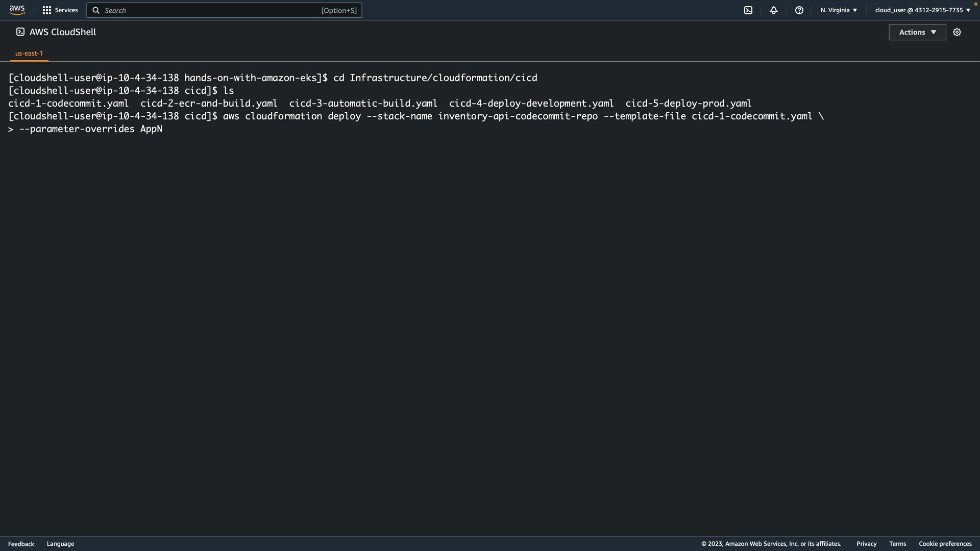Viewport: 980px width, 551px height.
Task: Click the CloudShell terminal icon in the top bar
Action: (748, 10)
